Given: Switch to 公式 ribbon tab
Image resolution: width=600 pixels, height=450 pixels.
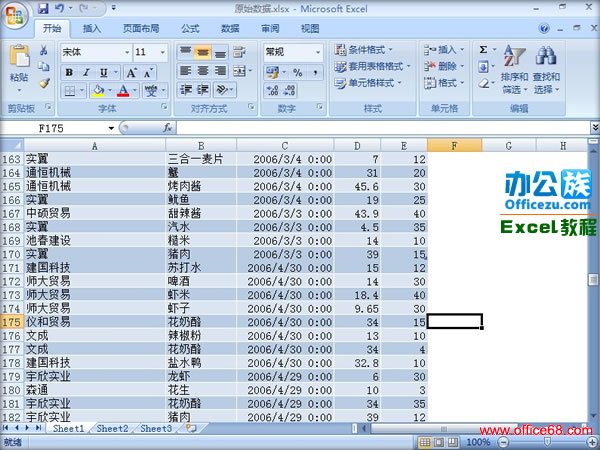Looking at the screenshot, I should [190, 29].
